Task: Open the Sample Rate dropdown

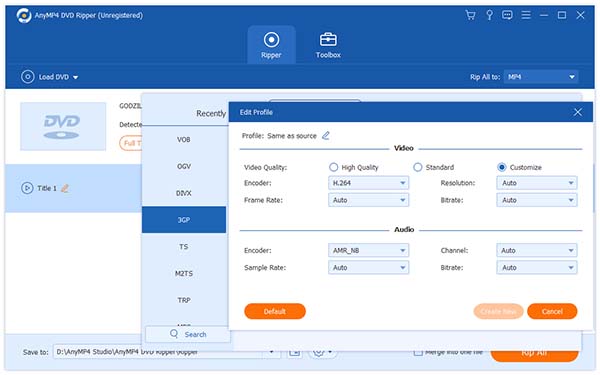Action: (368, 267)
